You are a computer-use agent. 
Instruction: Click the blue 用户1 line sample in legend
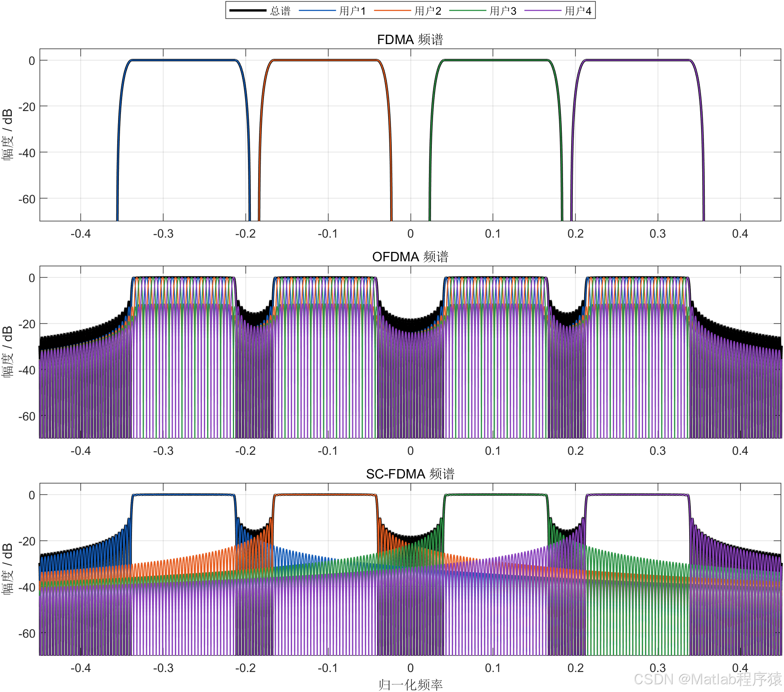[317, 11]
